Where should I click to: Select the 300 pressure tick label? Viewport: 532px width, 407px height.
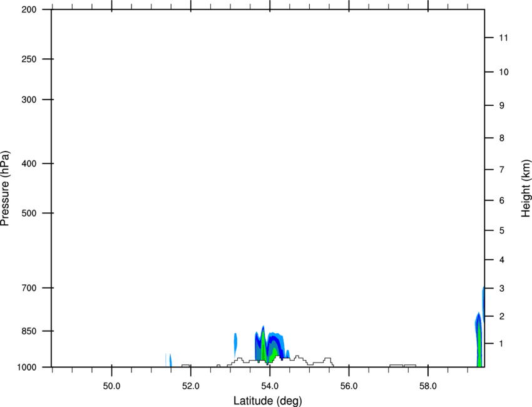29,100
